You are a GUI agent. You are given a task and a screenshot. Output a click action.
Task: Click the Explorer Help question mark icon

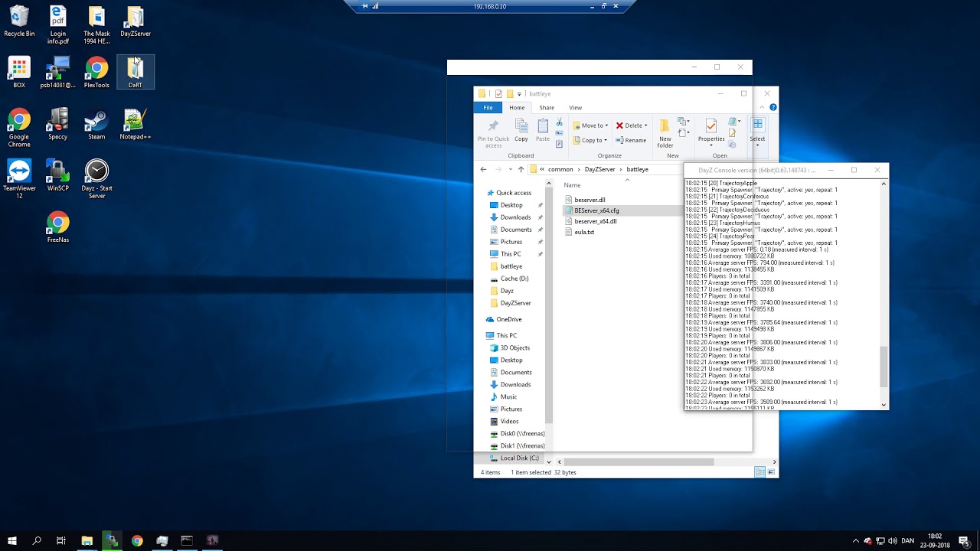pos(773,107)
